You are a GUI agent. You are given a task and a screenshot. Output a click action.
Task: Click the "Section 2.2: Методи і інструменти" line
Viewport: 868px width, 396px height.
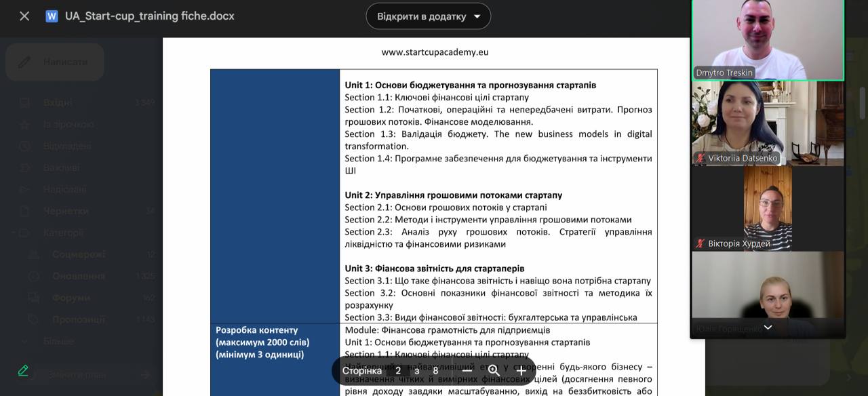488,219
